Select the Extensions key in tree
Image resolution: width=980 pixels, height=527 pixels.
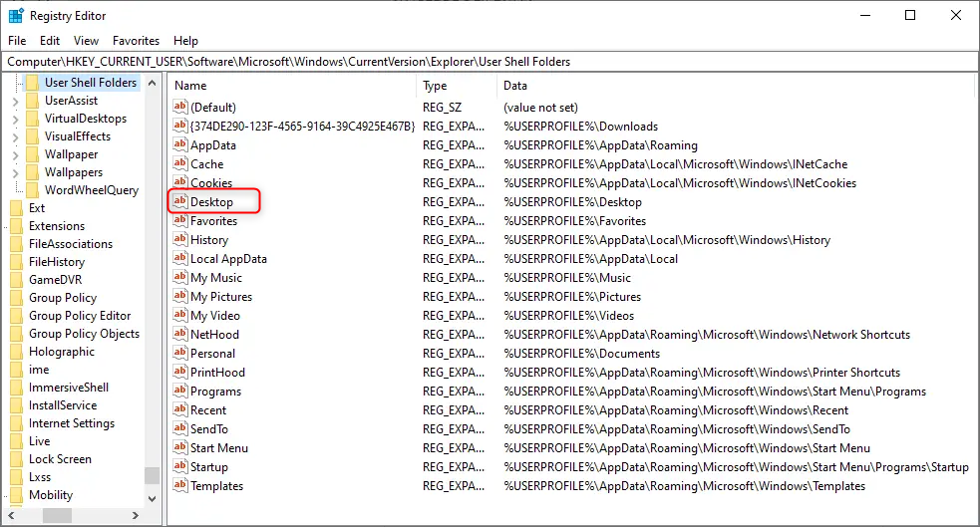click(x=57, y=226)
